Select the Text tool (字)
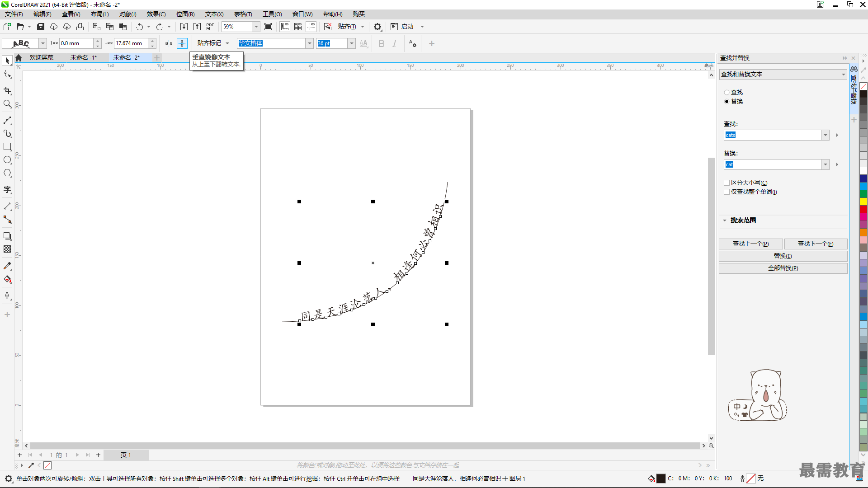The height and width of the screenshot is (488, 868). coord(7,190)
